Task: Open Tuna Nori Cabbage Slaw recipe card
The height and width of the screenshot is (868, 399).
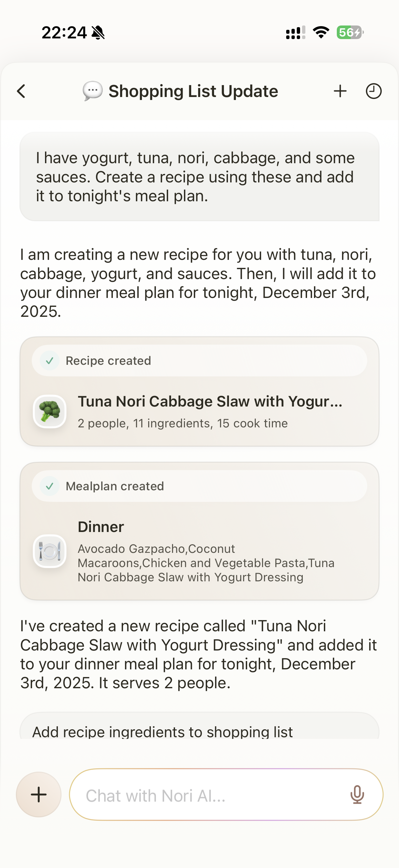Action: (209, 412)
